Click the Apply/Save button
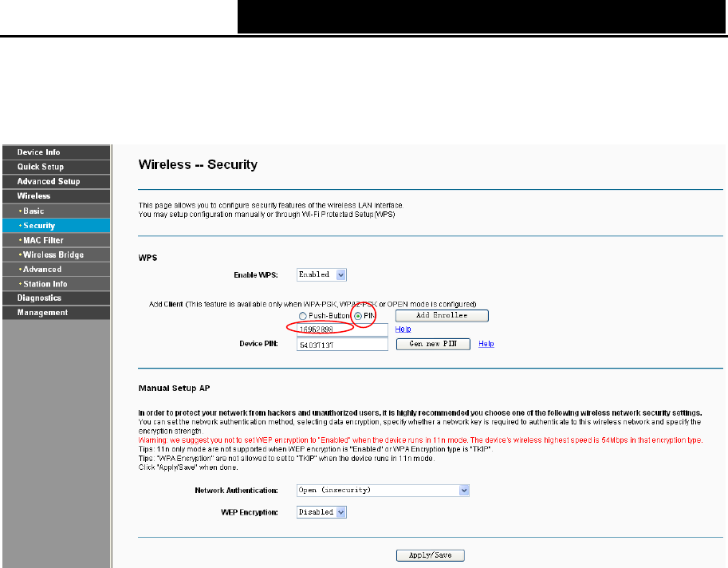This screenshot has height=568, width=728. 431,555
